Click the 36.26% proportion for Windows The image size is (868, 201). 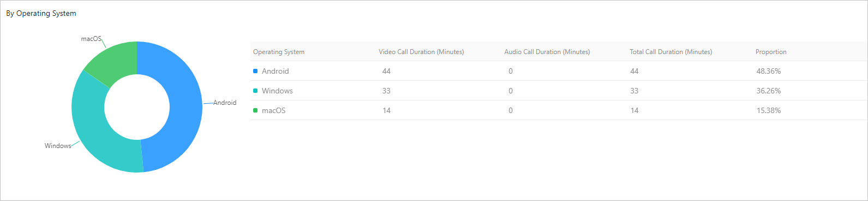click(769, 91)
